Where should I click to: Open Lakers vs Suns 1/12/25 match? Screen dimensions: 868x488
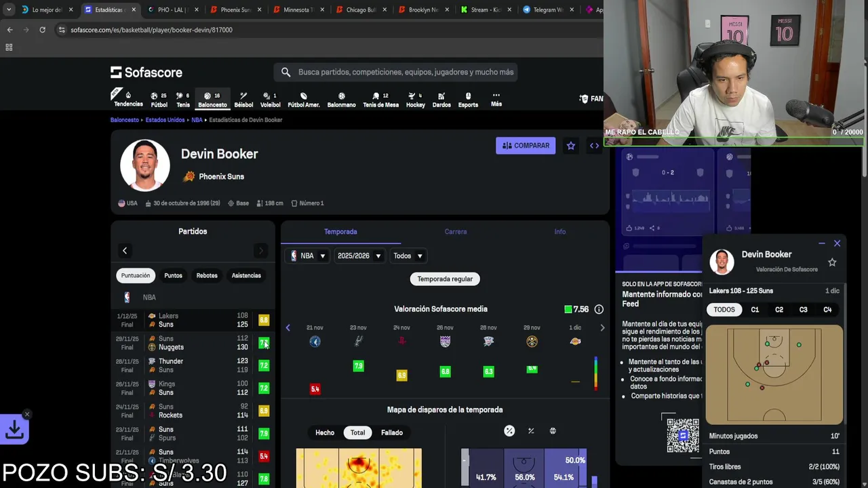point(193,320)
